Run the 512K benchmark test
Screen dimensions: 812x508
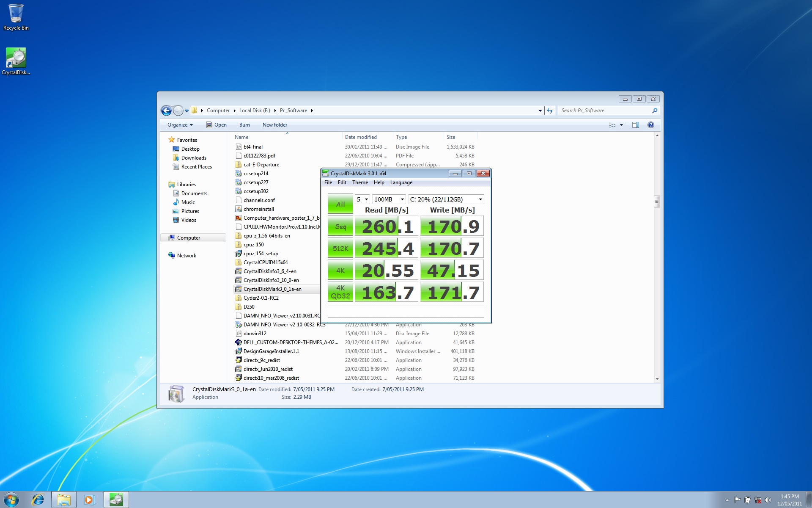340,248
